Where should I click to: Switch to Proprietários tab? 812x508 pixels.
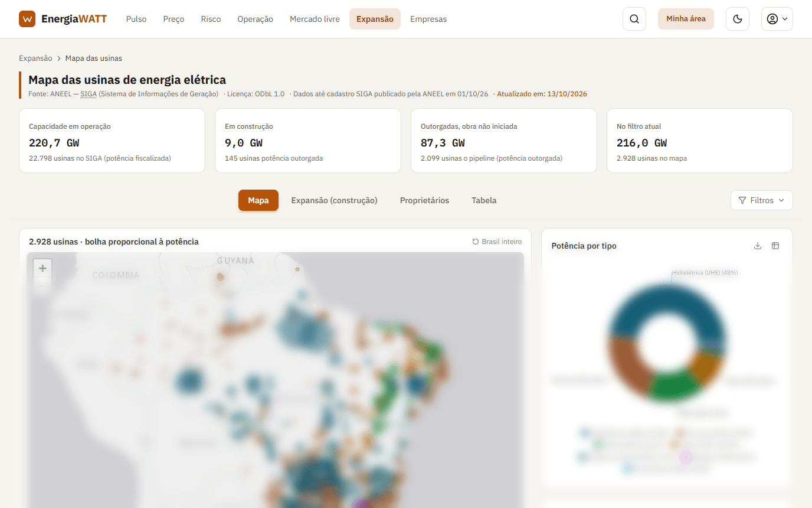pyautogui.click(x=424, y=200)
